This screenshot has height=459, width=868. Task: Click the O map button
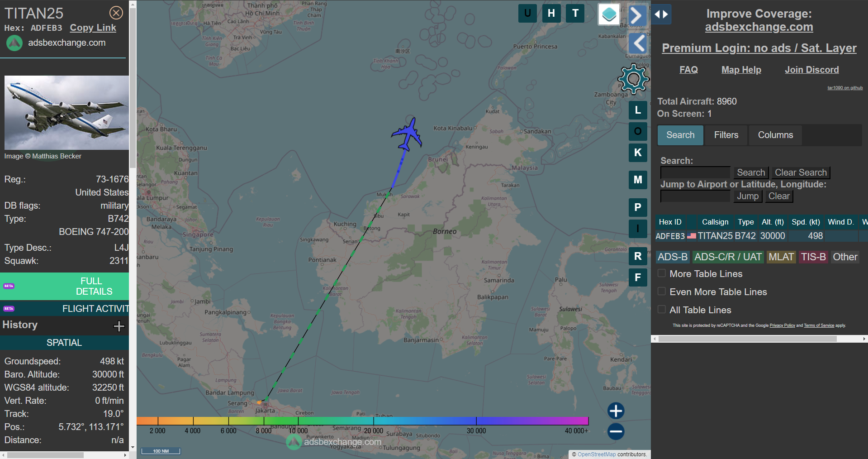pyautogui.click(x=638, y=131)
